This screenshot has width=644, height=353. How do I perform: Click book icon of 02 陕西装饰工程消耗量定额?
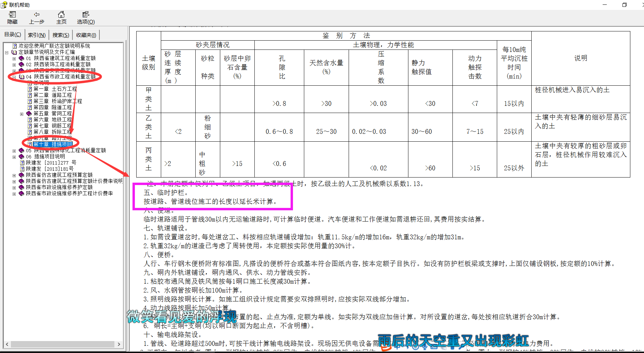[22, 64]
